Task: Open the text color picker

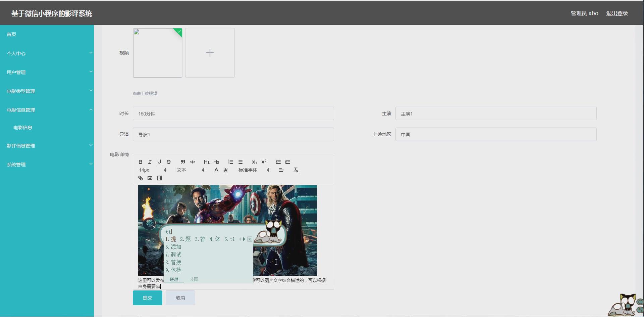Action: click(x=216, y=170)
